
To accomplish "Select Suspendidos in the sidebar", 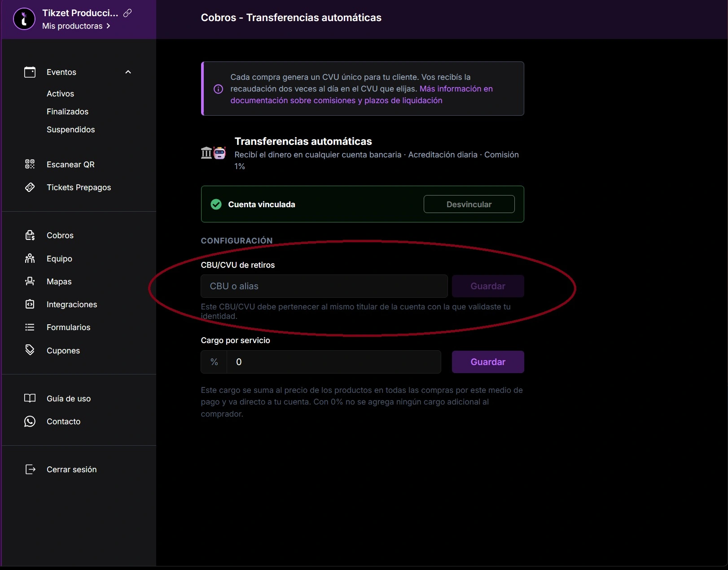I will click(70, 130).
